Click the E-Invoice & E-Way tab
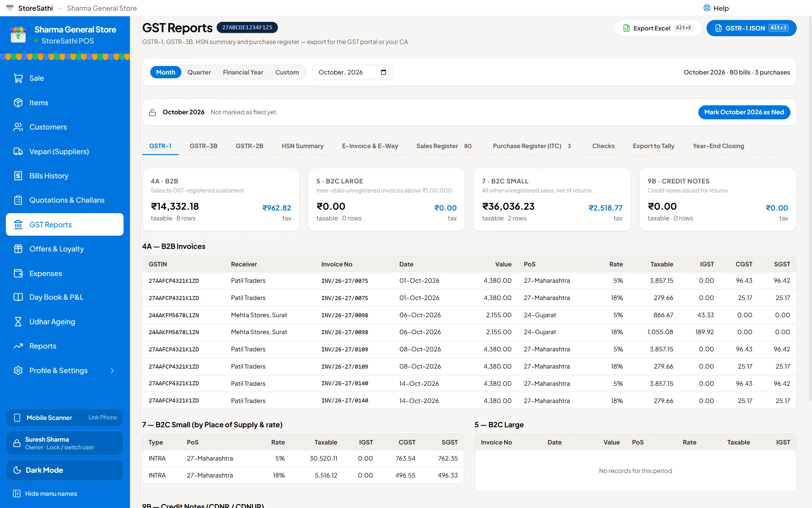 370,146
